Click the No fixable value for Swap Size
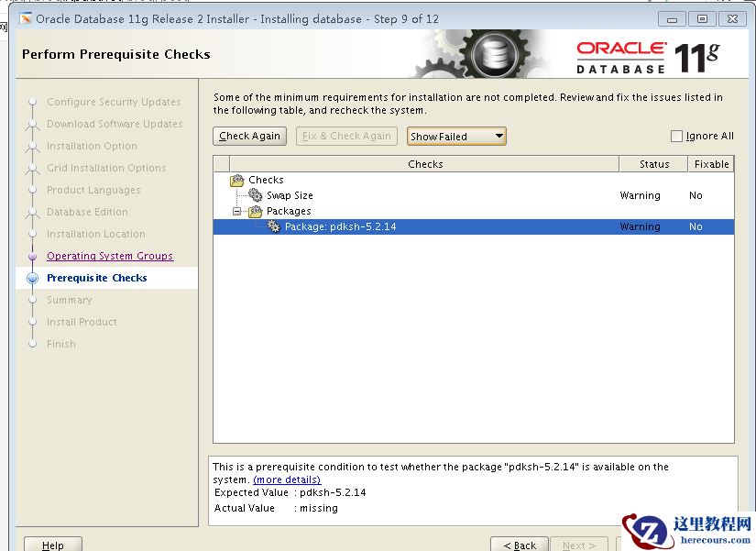 pos(696,195)
